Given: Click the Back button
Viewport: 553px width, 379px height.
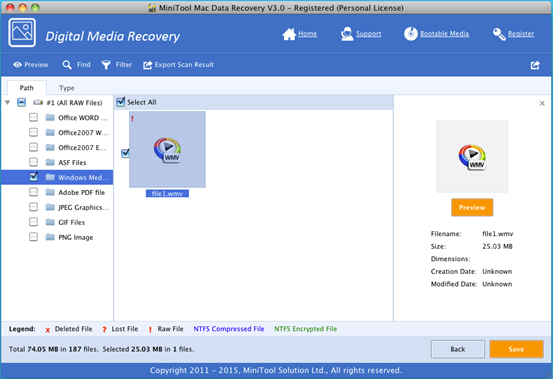Looking at the screenshot, I should pyautogui.click(x=457, y=349).
